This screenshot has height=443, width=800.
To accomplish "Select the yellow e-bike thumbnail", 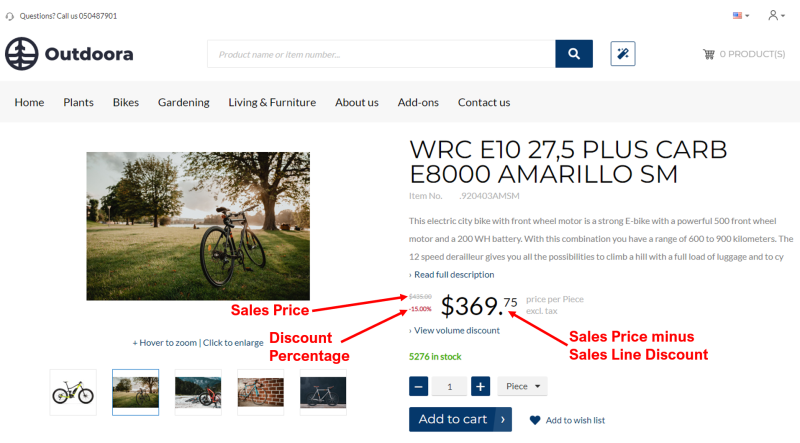I will 73,392.
